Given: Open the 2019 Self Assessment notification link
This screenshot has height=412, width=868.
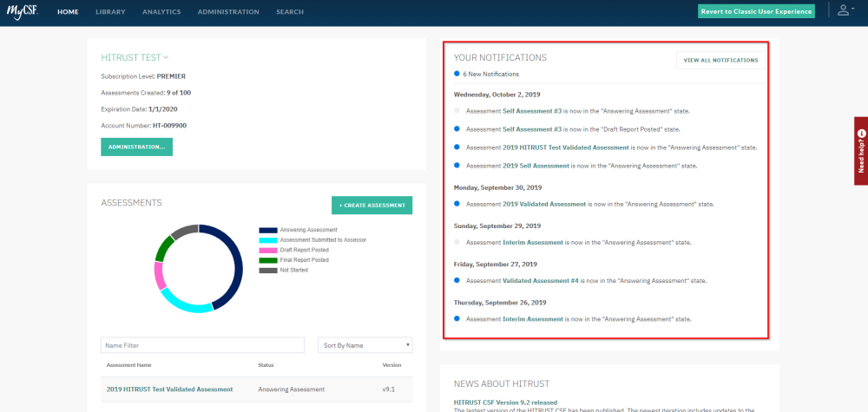Looking at the screenshot, I should coord(536,166).
